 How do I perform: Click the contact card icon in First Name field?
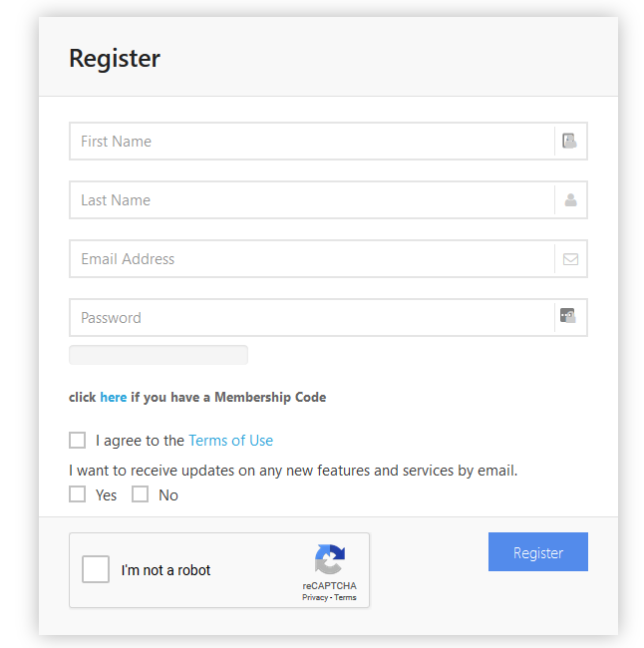(x=569, y=141)
